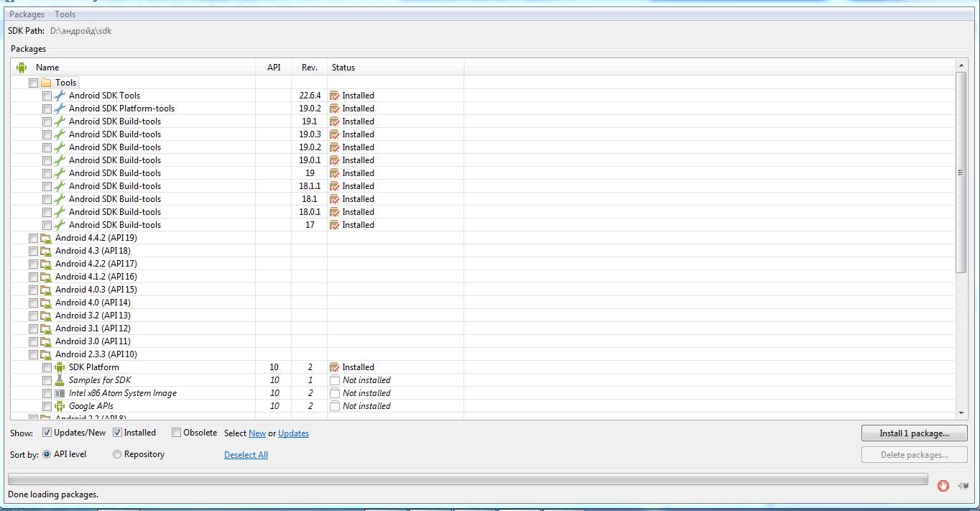Toggle the Installed filter checkbox
This screenshot has width=980, height=511.
[117, 433]
